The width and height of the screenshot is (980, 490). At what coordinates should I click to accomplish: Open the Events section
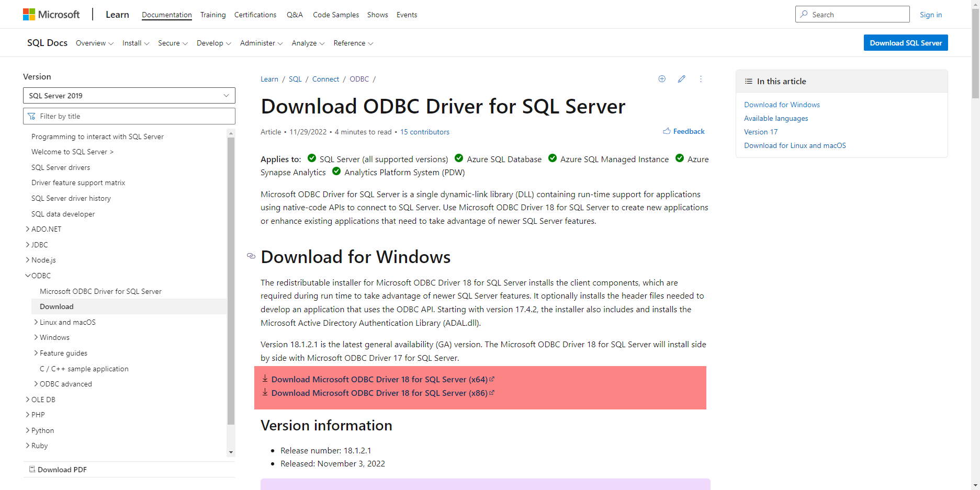(x=407, y=15)
